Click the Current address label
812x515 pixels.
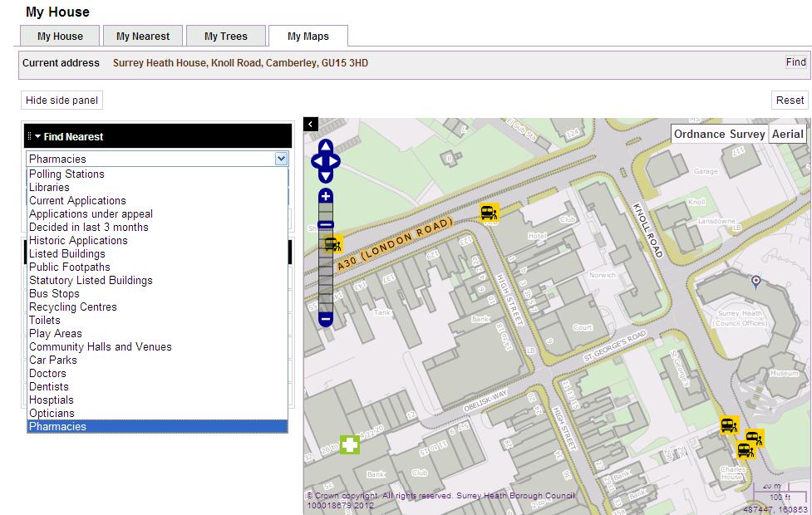61,63
